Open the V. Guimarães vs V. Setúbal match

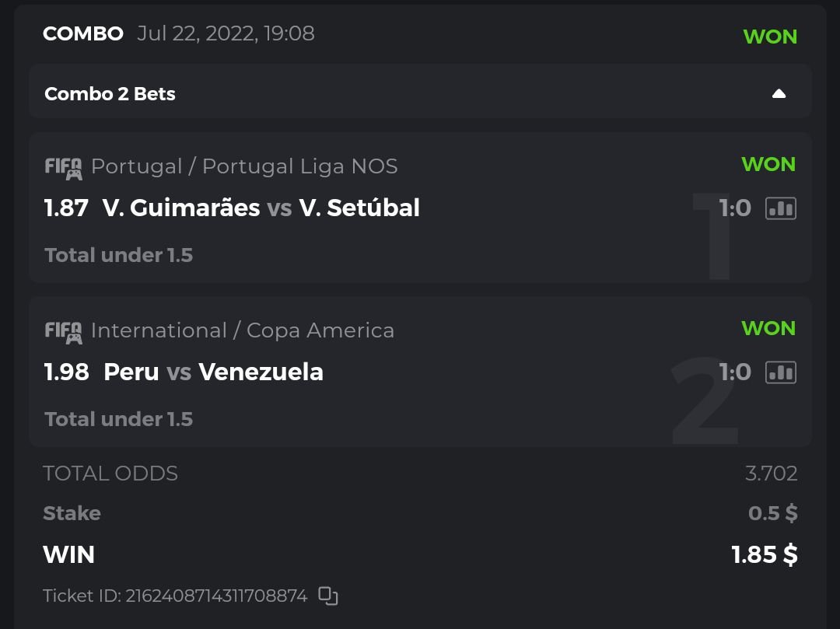pyautogui.click(x=261, y=208)
